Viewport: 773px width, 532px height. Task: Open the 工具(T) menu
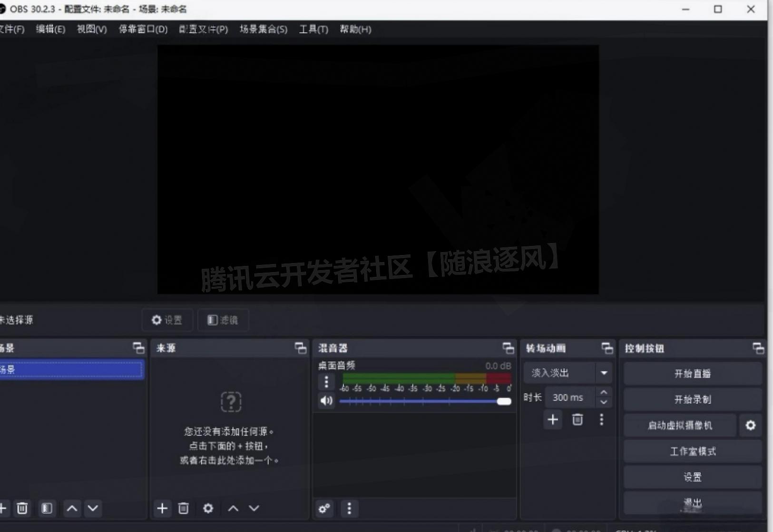click(x=313, y=29)
